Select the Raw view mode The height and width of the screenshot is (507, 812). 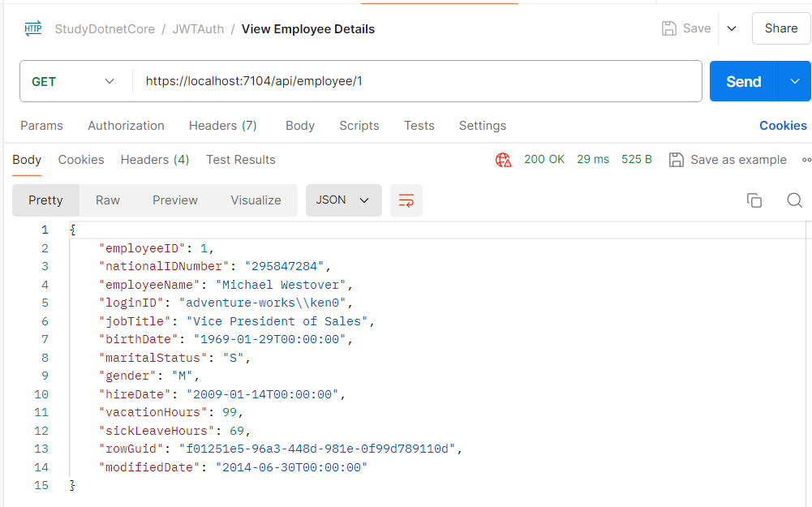click(x=108, y=200)
